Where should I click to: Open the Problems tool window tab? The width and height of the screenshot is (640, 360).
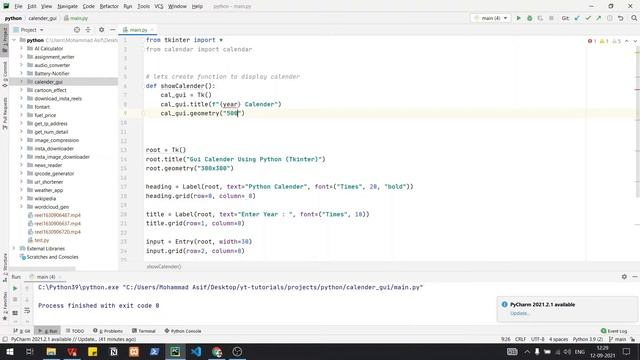(108, 331)
